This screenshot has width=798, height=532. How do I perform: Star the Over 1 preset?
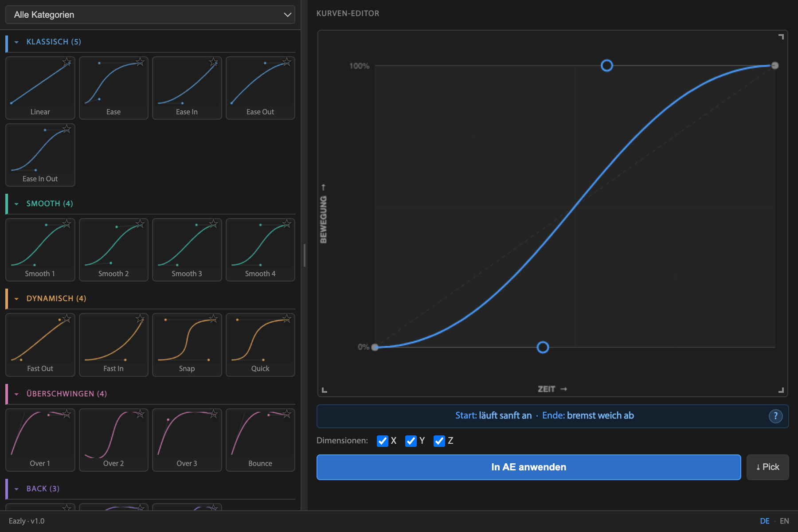click(66, 414)
